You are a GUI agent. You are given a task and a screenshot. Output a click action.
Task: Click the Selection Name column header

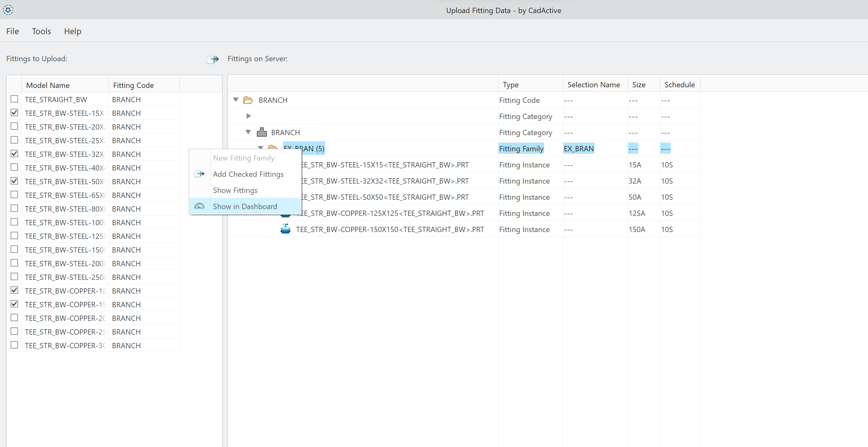(593, 85)
